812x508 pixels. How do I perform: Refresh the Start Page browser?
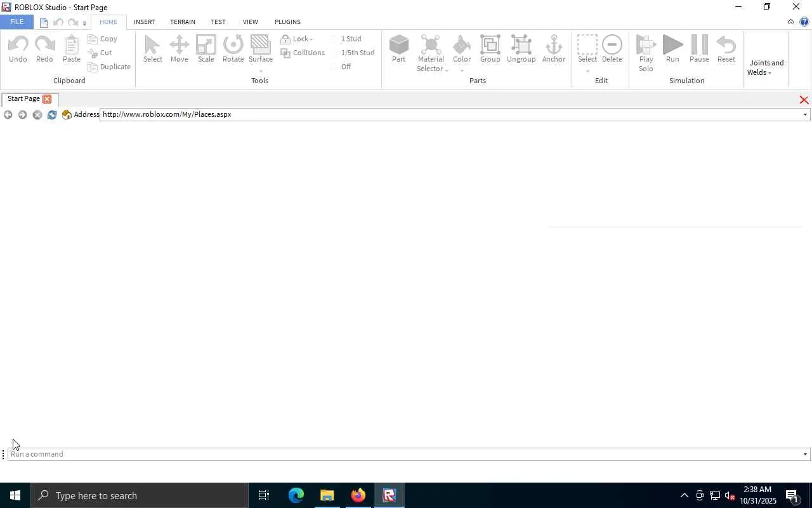click(52, 115)
